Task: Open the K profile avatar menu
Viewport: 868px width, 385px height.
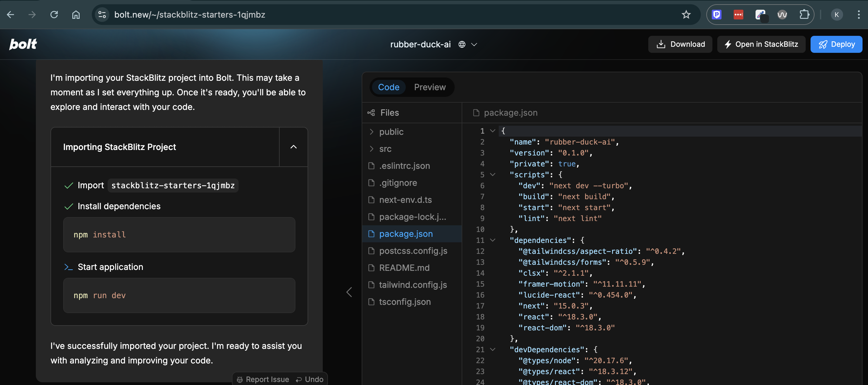Action: click(x=837, y=15)
